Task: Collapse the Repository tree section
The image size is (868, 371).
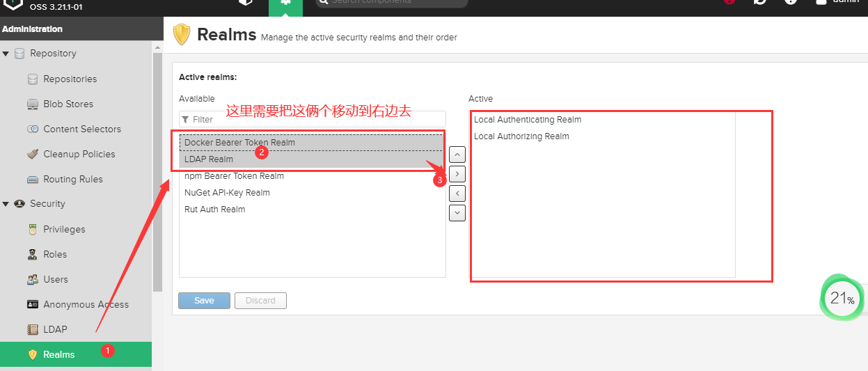Action: coord(6,54)
